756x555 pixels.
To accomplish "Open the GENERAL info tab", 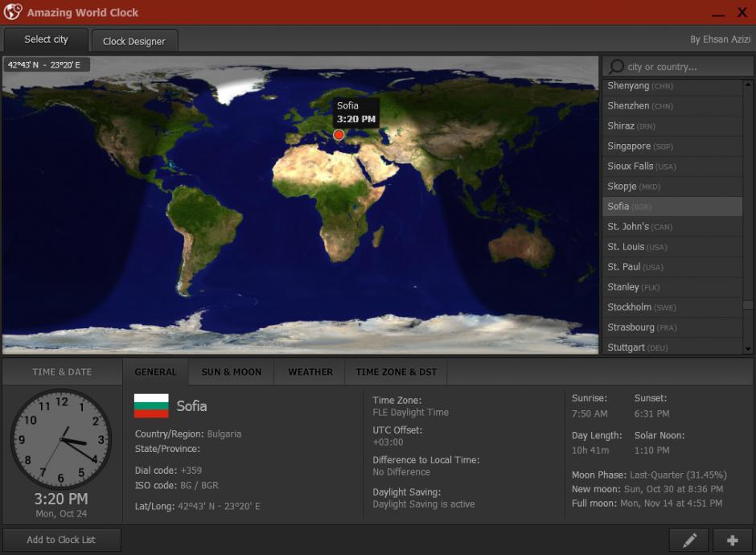I will click(x=155, y=372).
